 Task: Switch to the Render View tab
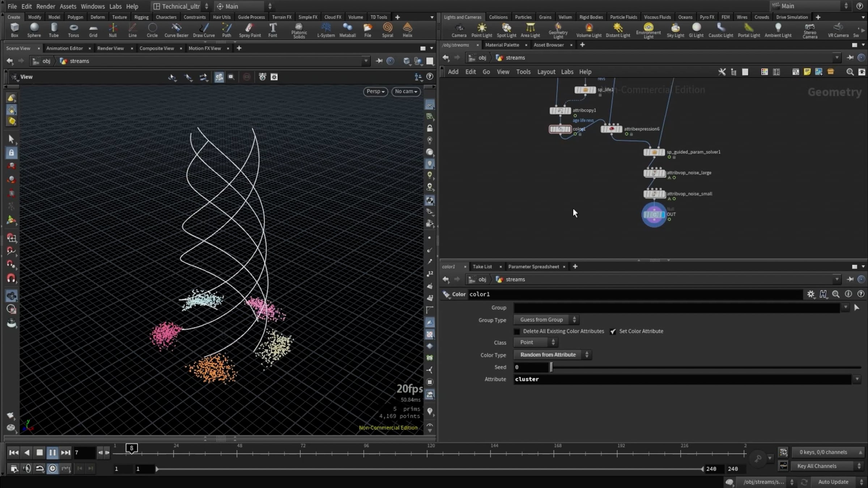click(x=110, y=48)
